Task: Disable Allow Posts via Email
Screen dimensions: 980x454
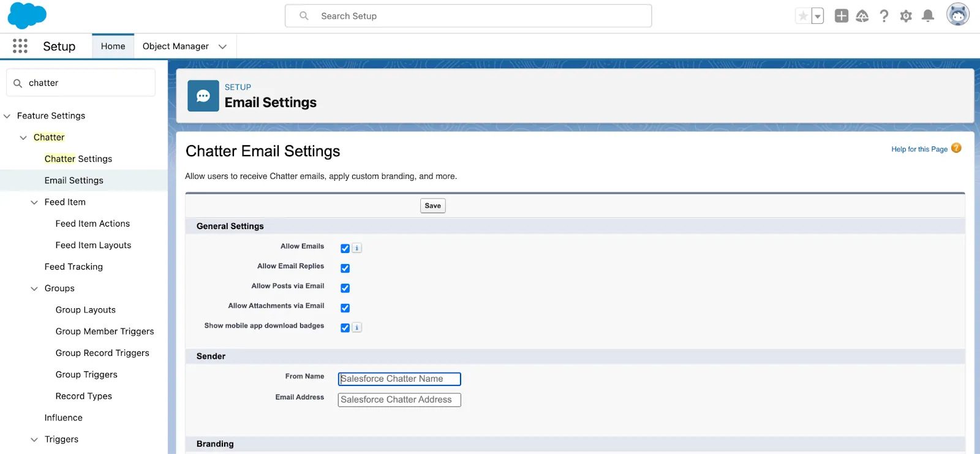Action: [x=345, y=288]
